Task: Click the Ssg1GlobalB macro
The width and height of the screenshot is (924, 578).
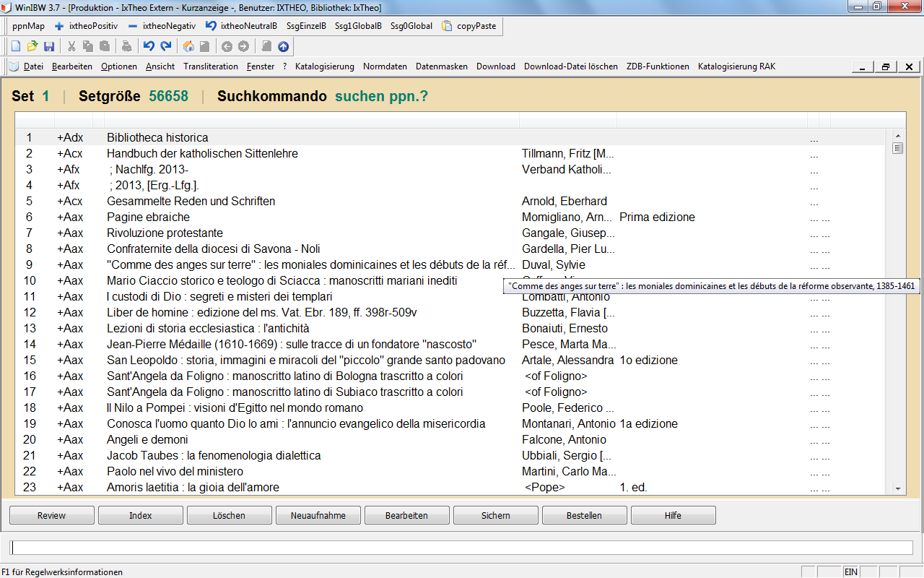Action: coord(358,26)
